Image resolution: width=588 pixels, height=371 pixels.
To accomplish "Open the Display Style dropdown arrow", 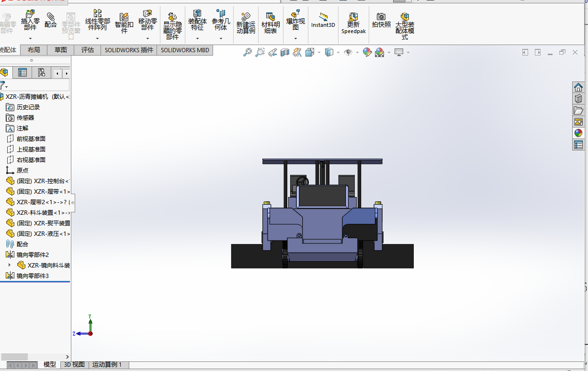I will pyautogui.click(x=338, y=53).
